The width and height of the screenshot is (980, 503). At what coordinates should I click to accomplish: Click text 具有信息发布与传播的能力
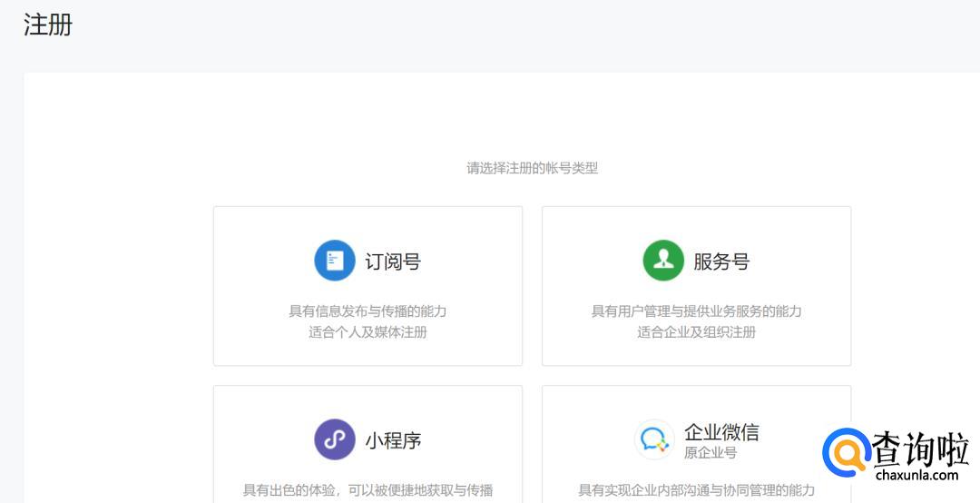coord(367,311)
